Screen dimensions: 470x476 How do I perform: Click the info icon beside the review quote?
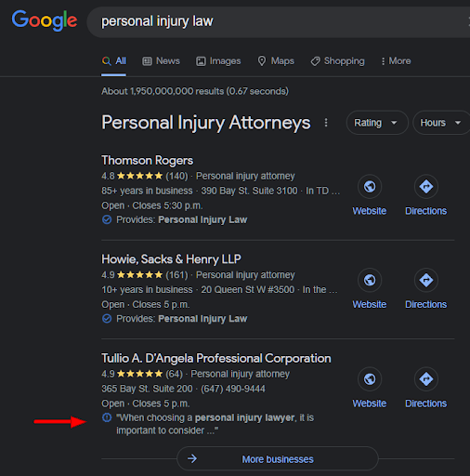(x=107, y=417)
